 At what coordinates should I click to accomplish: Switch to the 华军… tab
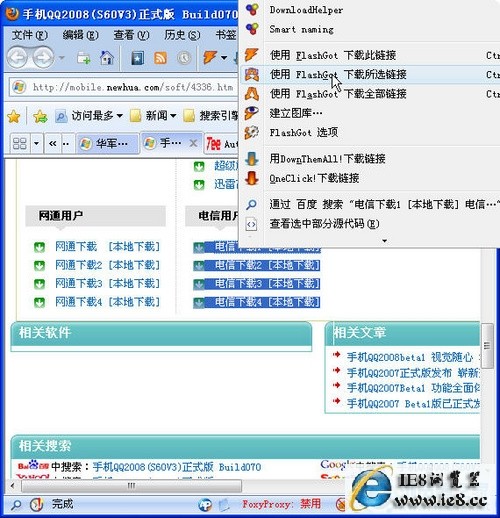coord(108,144)
